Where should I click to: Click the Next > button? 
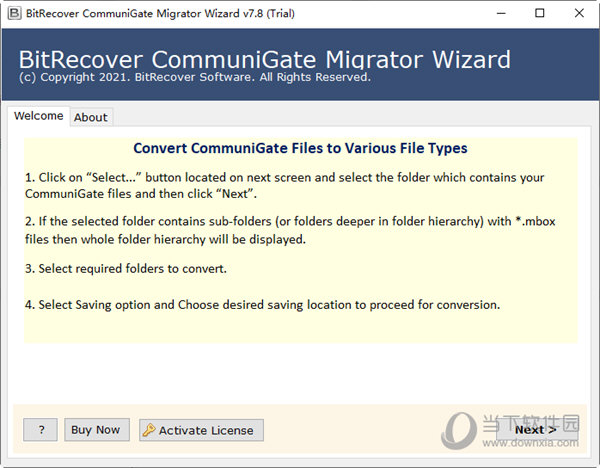tap(536, 430)
